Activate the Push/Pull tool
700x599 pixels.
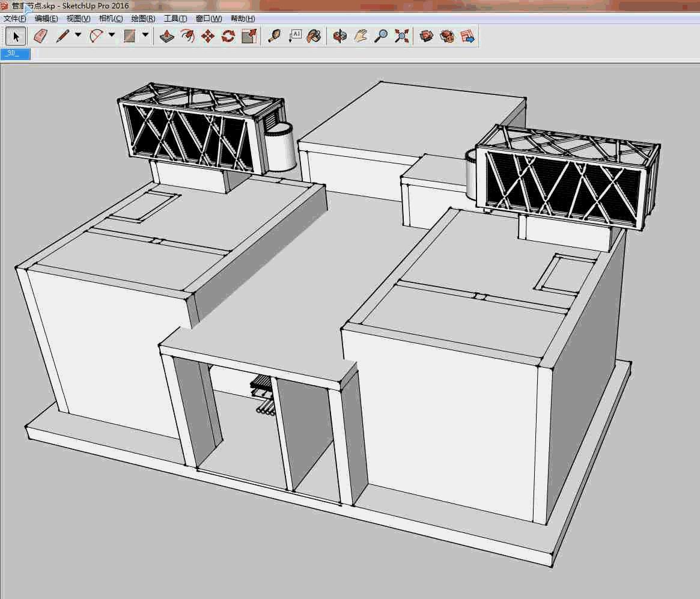click(x=166, y=36)
